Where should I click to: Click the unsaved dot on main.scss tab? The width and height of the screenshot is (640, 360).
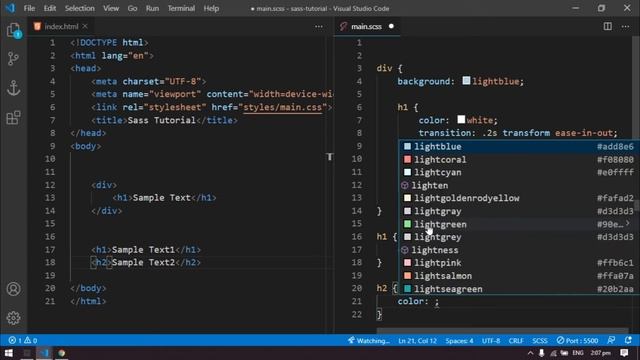(x=391, y=26)
